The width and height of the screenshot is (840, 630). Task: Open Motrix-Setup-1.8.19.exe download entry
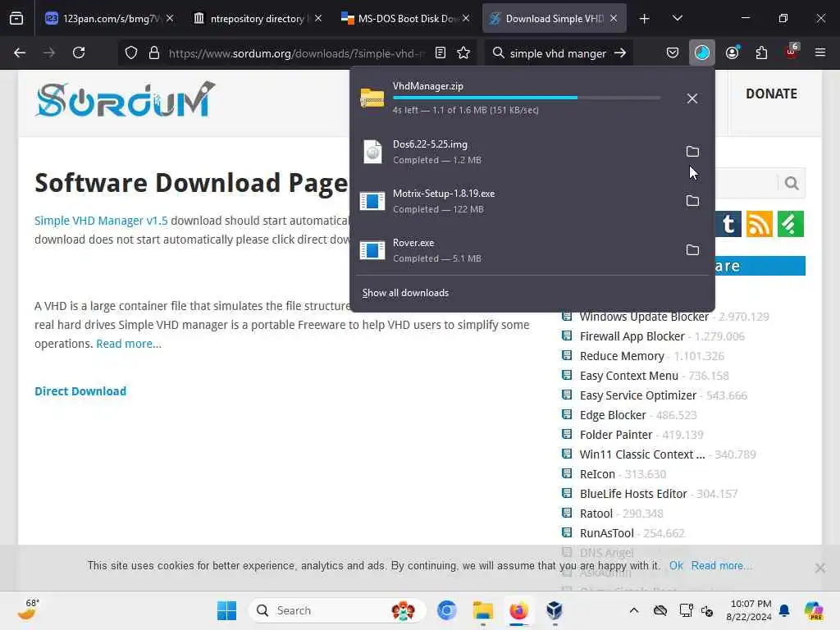click(x=514, y=201)
